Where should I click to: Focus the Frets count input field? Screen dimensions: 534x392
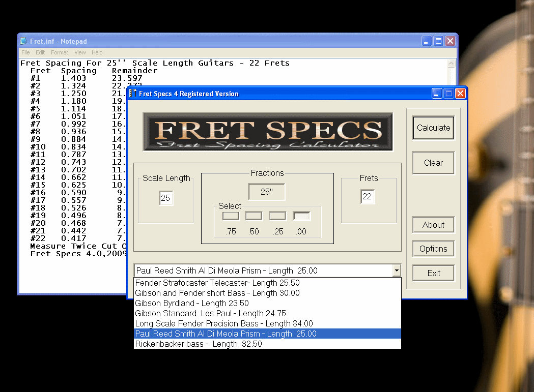(368, 197)
